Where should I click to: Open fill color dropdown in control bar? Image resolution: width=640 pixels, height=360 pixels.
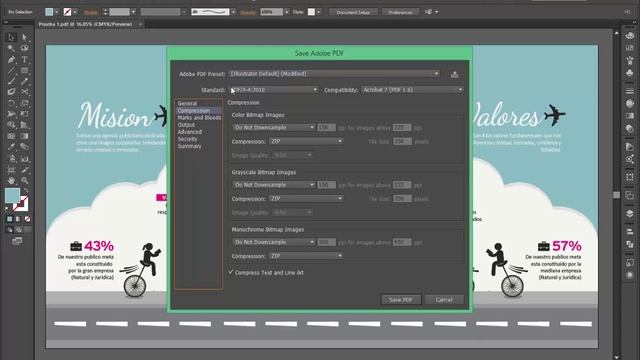(57, 12)
